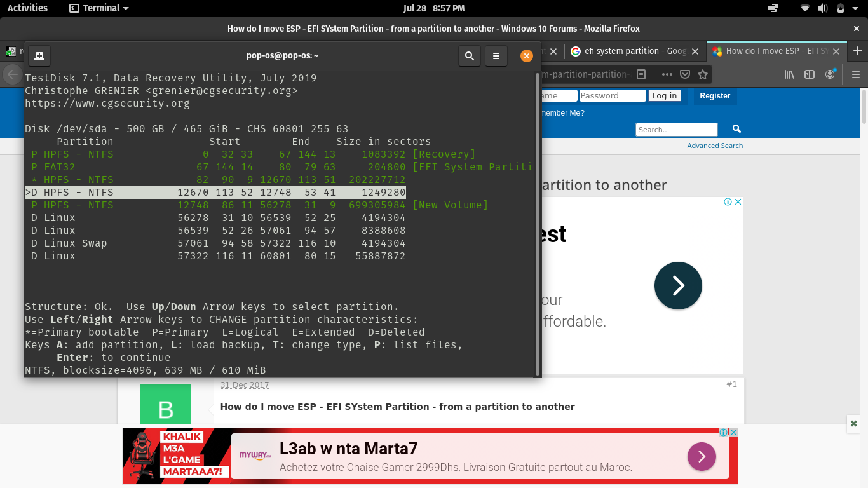Screen dimensions: 868x488
Task: Click the Linux Swap partition row
Action: [219, 243]
